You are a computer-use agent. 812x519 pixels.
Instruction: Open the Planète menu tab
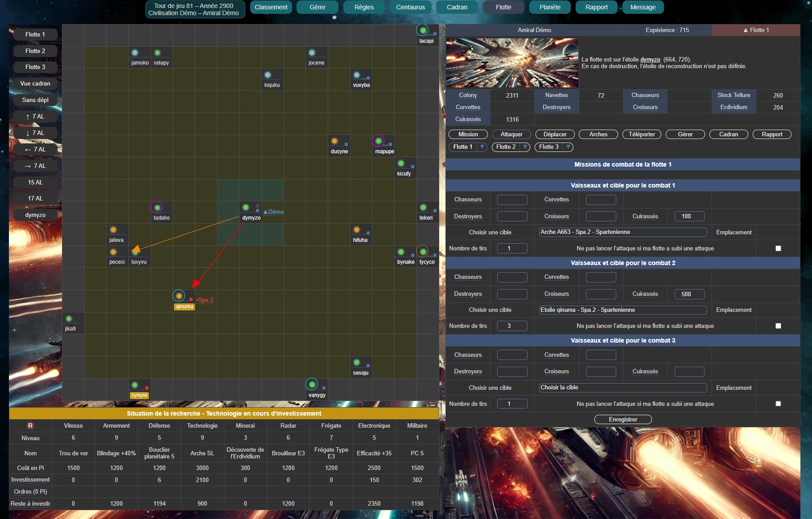point(550,7)
